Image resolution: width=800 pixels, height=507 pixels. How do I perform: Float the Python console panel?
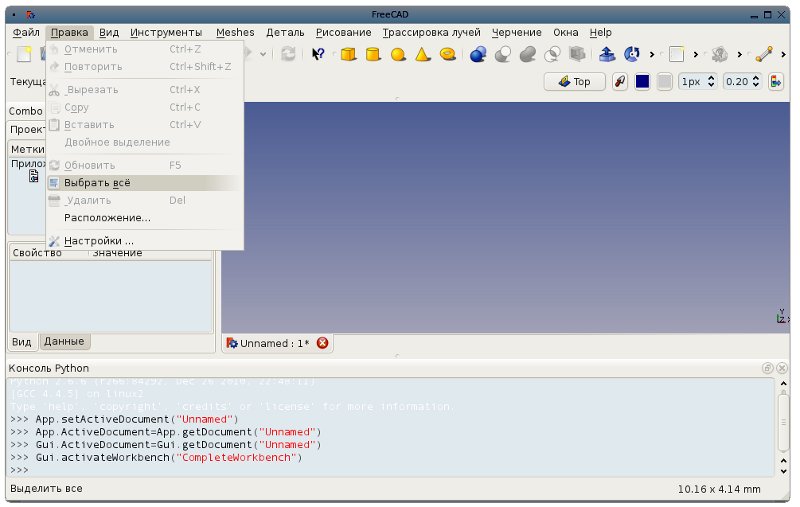767,368
